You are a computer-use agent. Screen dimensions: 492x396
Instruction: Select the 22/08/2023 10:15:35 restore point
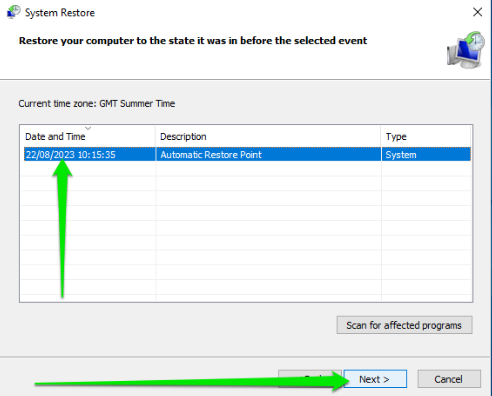[x=70, y=155]
